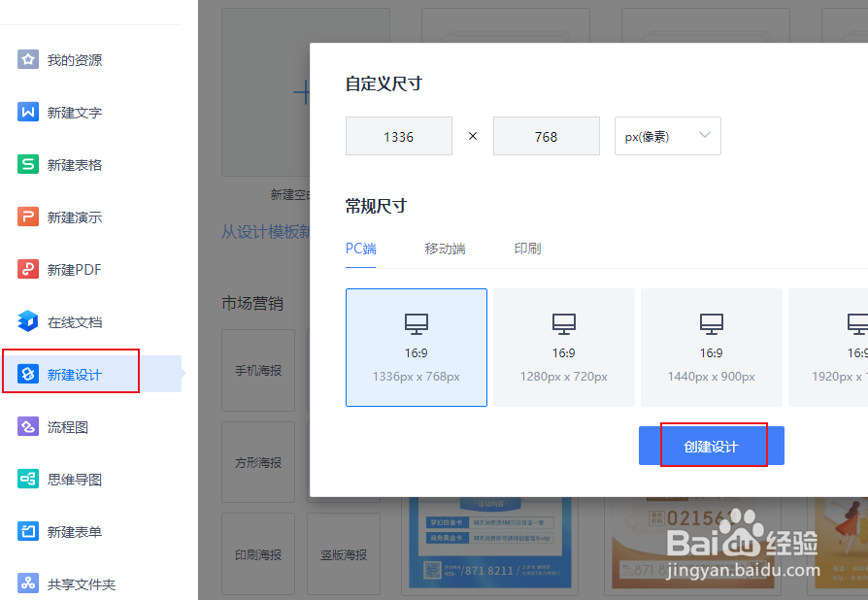Switch to the 移动端 tab

445,249
